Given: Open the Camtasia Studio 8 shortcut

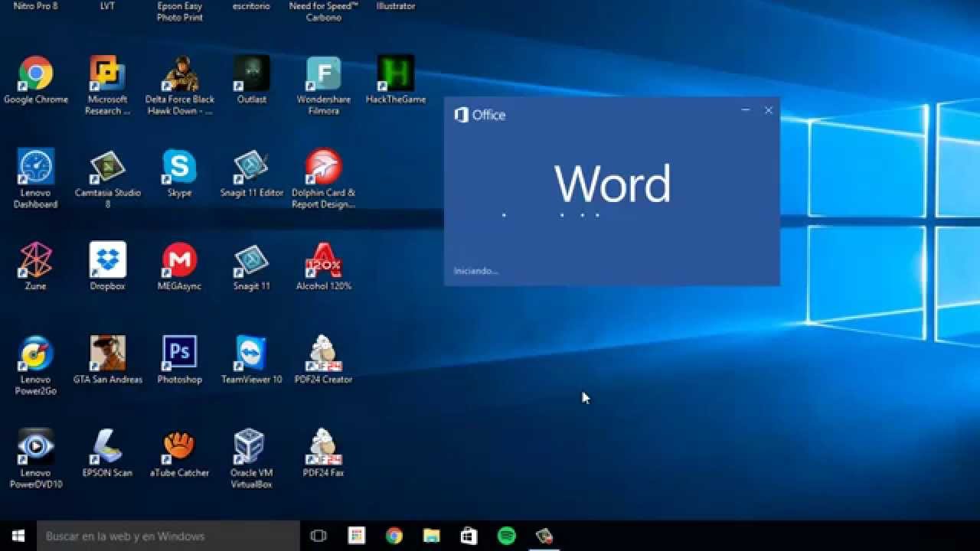Looking at the screenshot, I should 107,178.
